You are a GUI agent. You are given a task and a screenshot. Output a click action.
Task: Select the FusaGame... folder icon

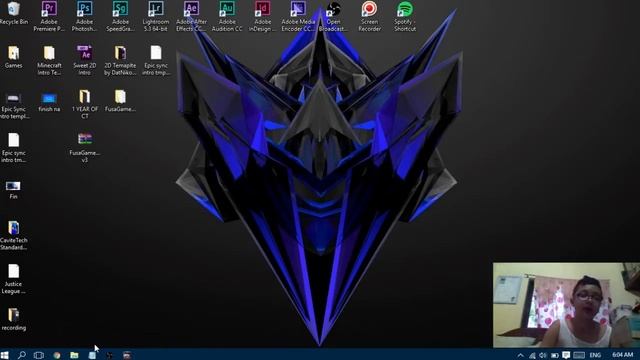120,101
